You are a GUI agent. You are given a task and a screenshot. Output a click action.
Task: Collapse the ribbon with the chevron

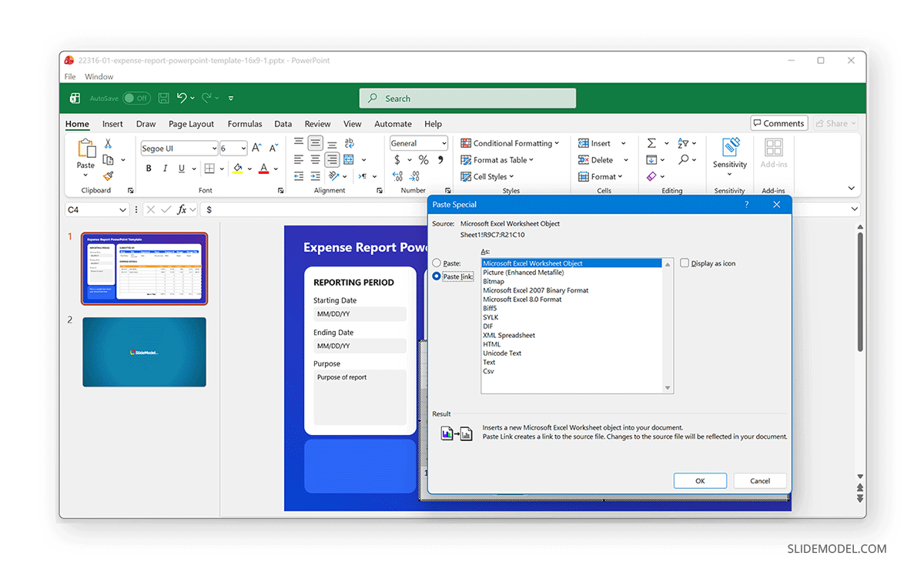coord(851,188)
